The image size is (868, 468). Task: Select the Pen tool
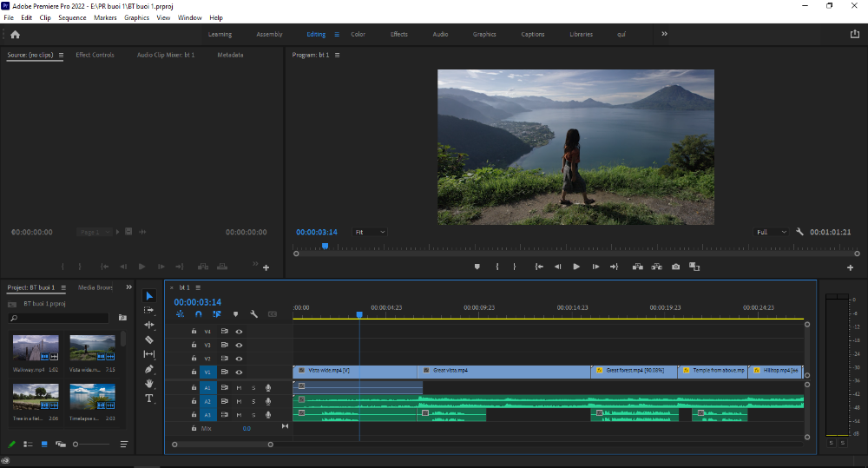[149, 369]
